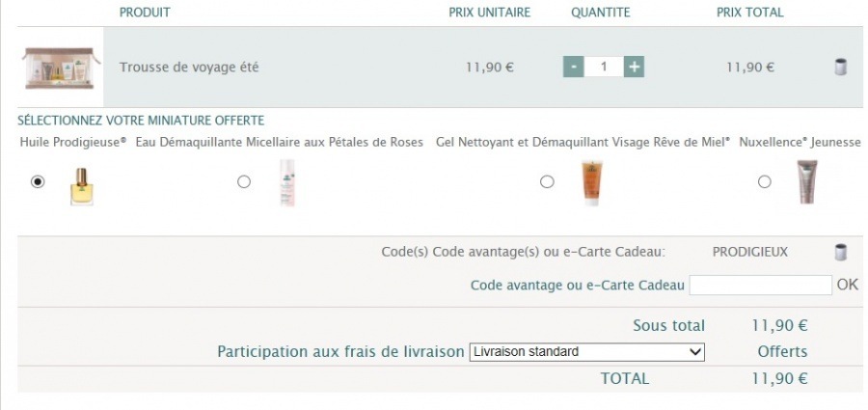The width and height of the screenshot is (868, 410).
Task: Decrease quantity with minus button
Action: [574, 67]
